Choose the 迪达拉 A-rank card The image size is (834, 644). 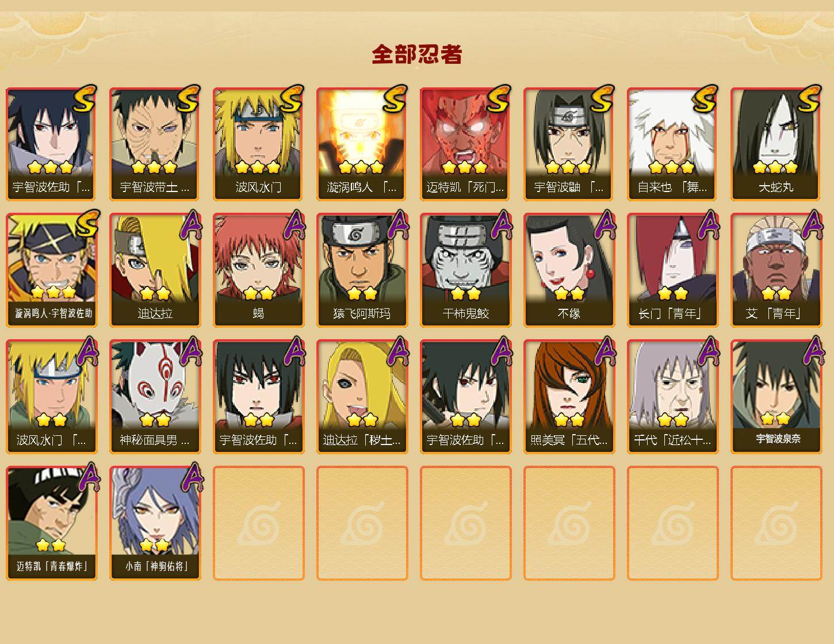(155, 270)
